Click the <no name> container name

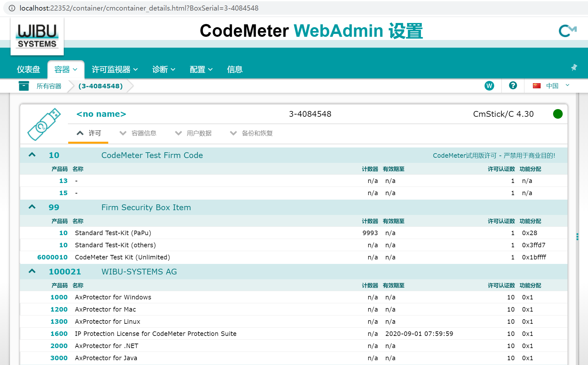pyautogui.click(x=101, y=114)
